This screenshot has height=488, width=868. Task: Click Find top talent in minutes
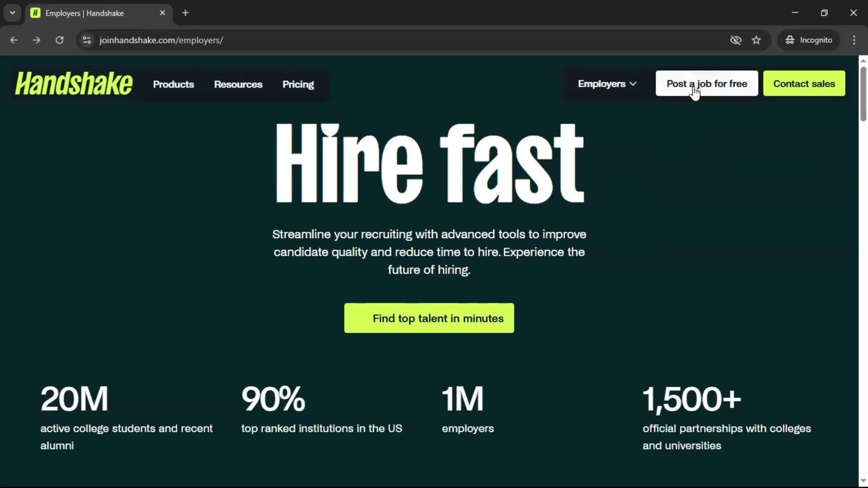(429, 319)
